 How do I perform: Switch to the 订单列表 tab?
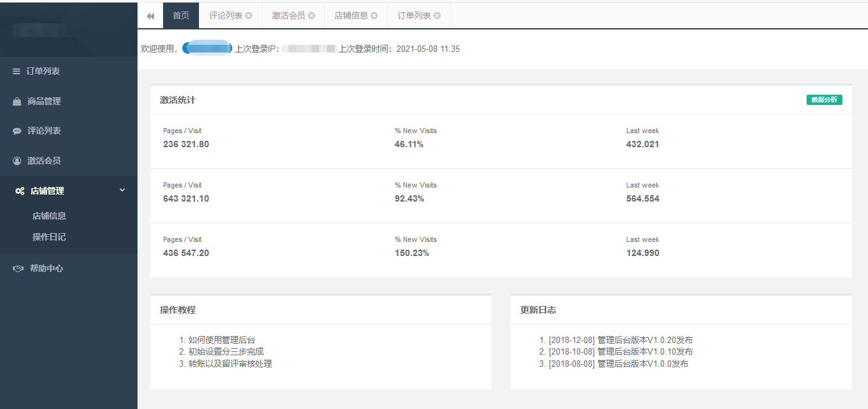coord(413,16)
